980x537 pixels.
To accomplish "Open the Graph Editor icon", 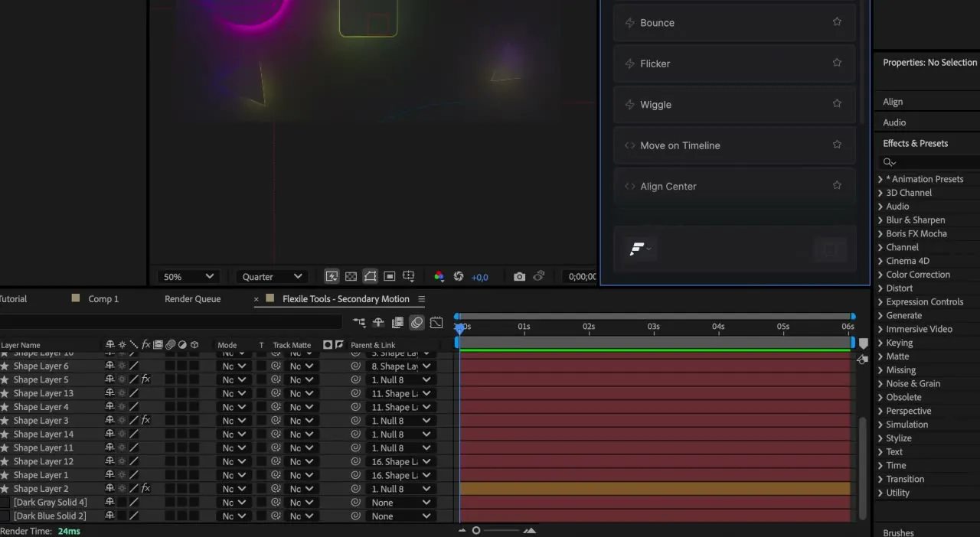I will [x=436, y=323].
